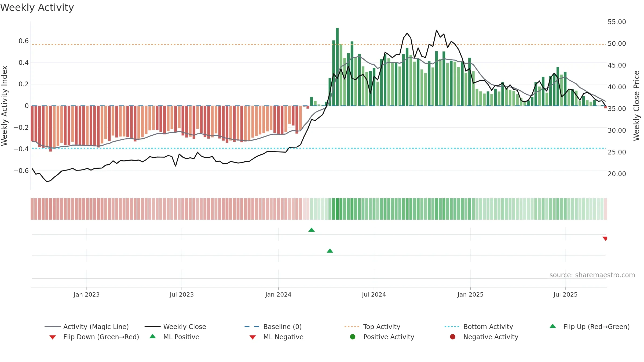Toggle the Baseline (0) legend entry
This screenshot has height=362, width=644.
(x=273, y=327)
